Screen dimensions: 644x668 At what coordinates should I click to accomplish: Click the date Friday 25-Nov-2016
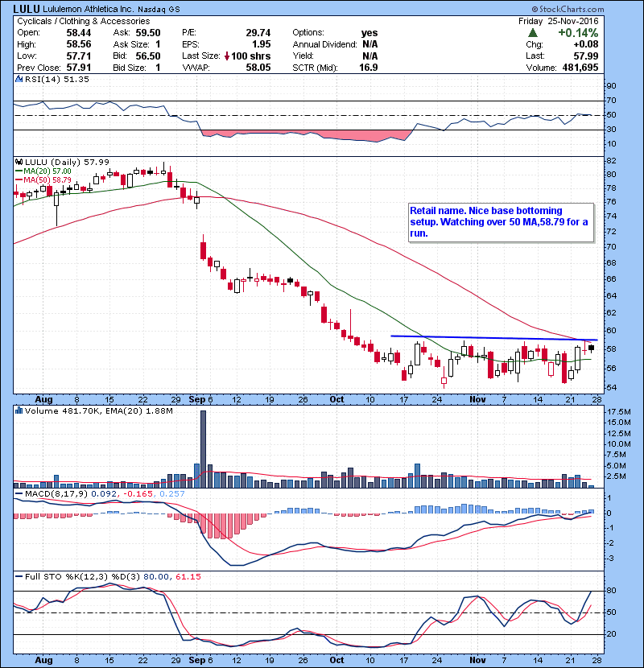(559, 21)
